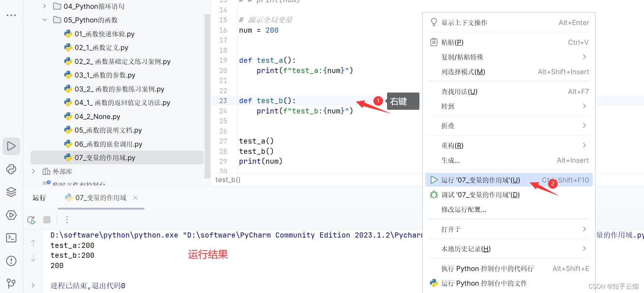Expand the 转到 submenu arrow
The width and height of the screenshot is (644, 293).
pos(584,106)
